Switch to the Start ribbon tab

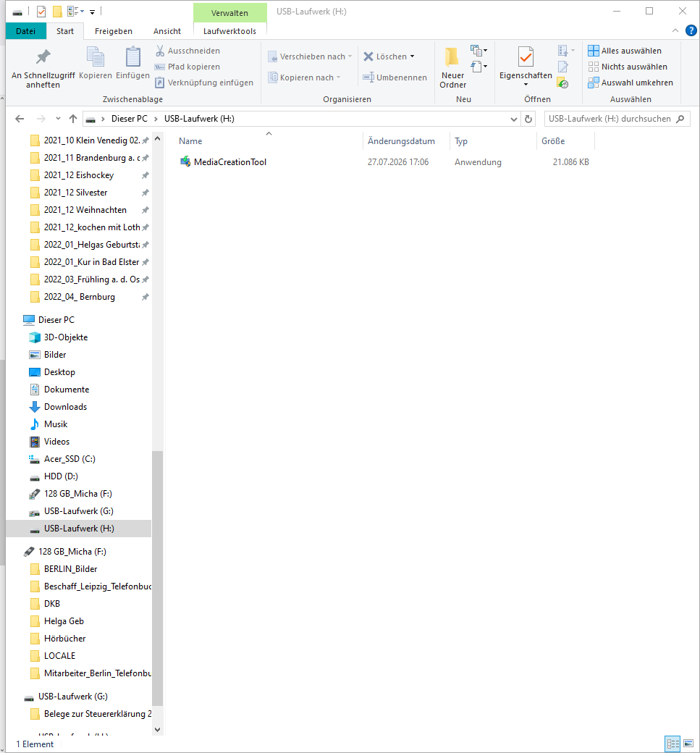(65, 31)
